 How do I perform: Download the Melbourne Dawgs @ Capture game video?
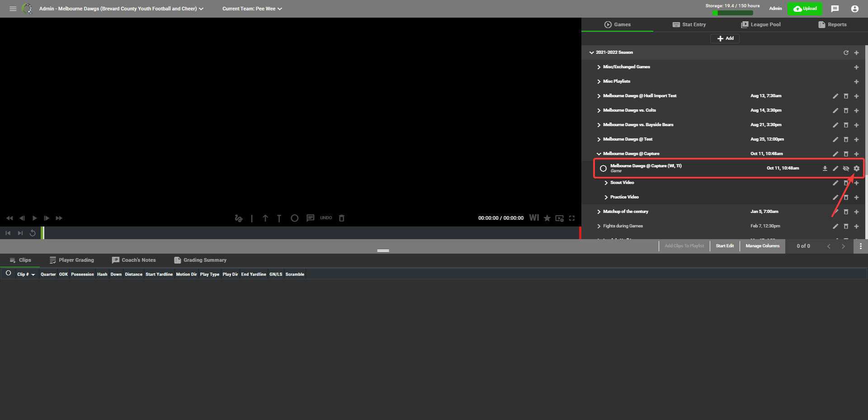click(x=825, y=168)
